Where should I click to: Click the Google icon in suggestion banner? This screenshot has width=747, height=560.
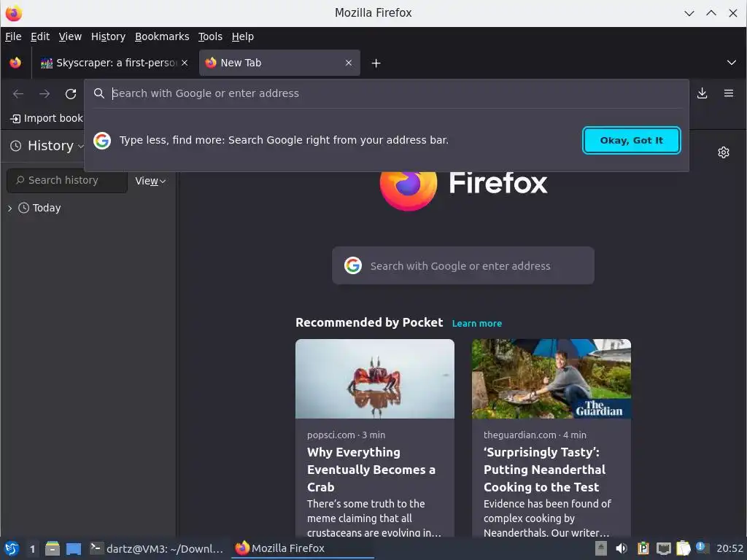102,141
